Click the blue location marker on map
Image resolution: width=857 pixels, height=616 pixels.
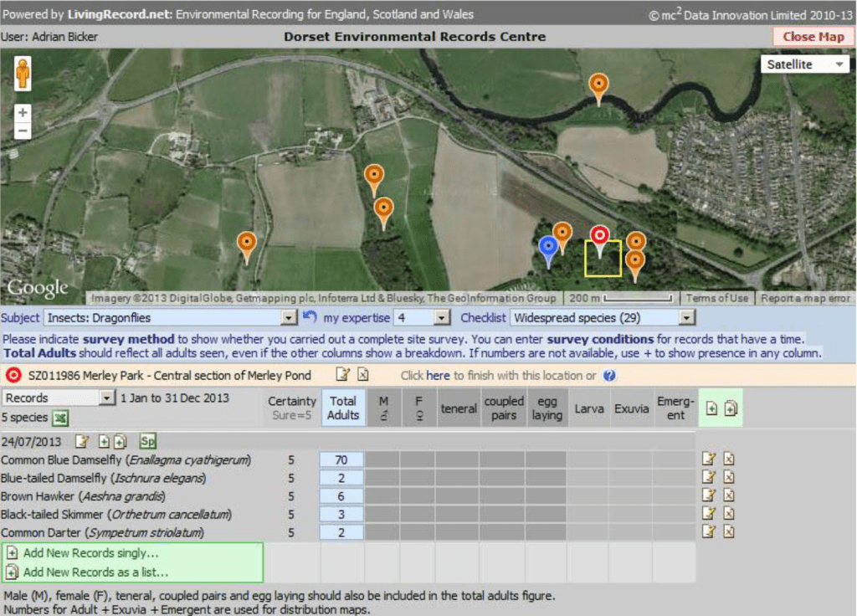[x=548, y=247]
